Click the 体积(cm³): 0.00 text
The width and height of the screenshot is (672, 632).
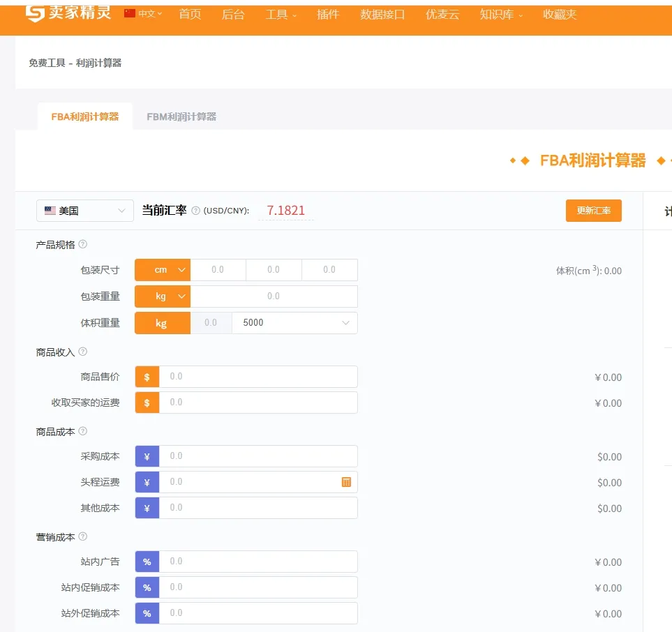pos(589,271)
